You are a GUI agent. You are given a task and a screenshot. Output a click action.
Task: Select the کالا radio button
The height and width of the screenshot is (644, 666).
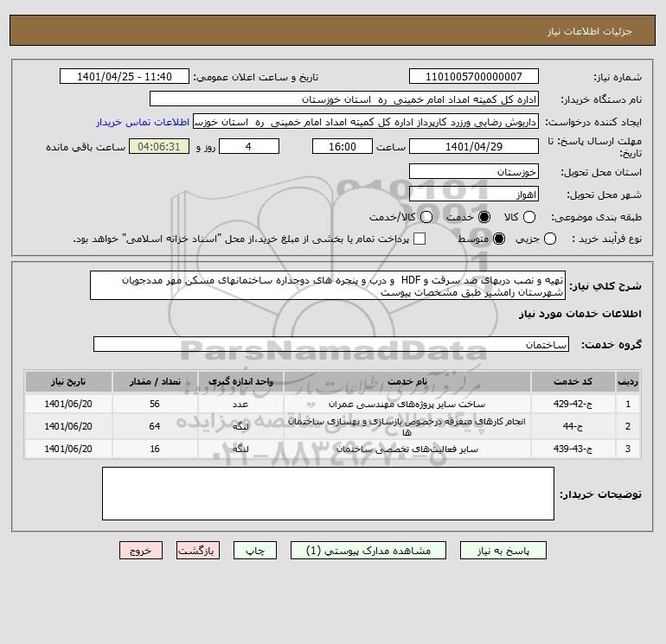528,217
